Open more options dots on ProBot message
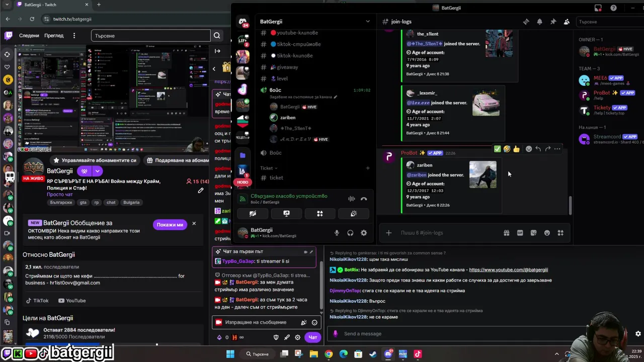The height and width of the screenshot is (362, 644). [x=557, y=149]
